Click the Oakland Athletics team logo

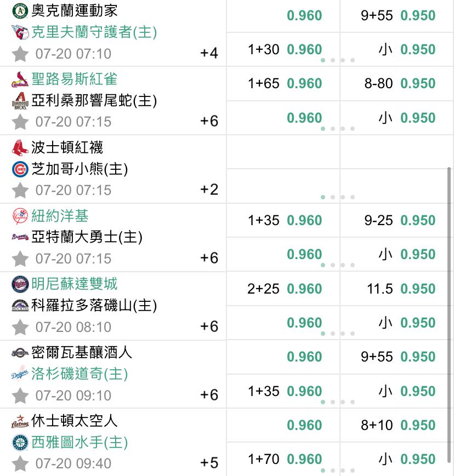click(x=20, y=11)
